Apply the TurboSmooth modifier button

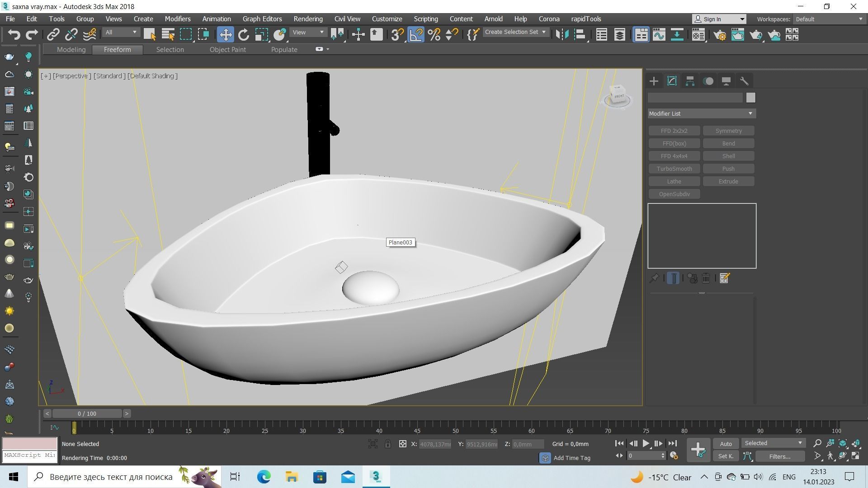point(674,169)
